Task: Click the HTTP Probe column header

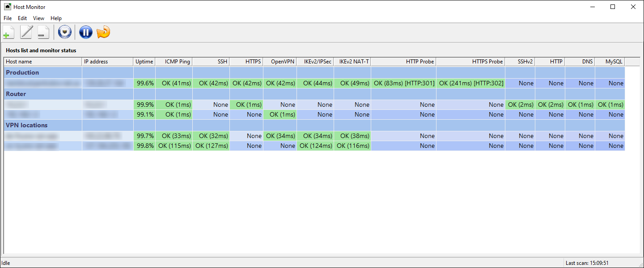Action: 403,62
